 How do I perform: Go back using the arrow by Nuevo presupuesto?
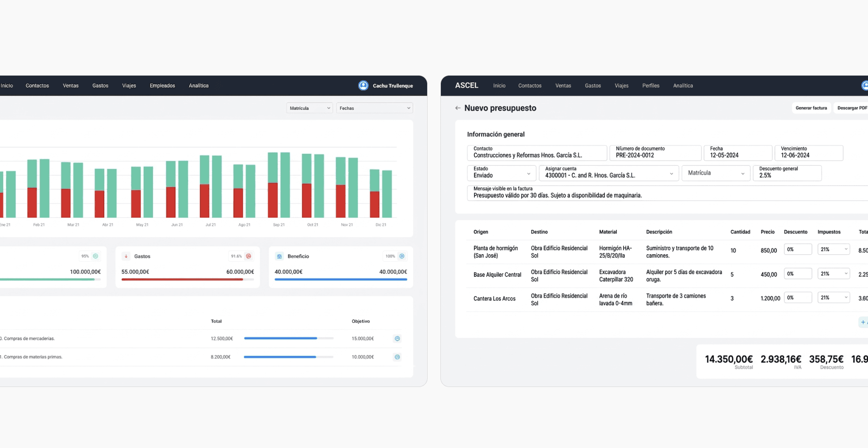pos(458,108)
